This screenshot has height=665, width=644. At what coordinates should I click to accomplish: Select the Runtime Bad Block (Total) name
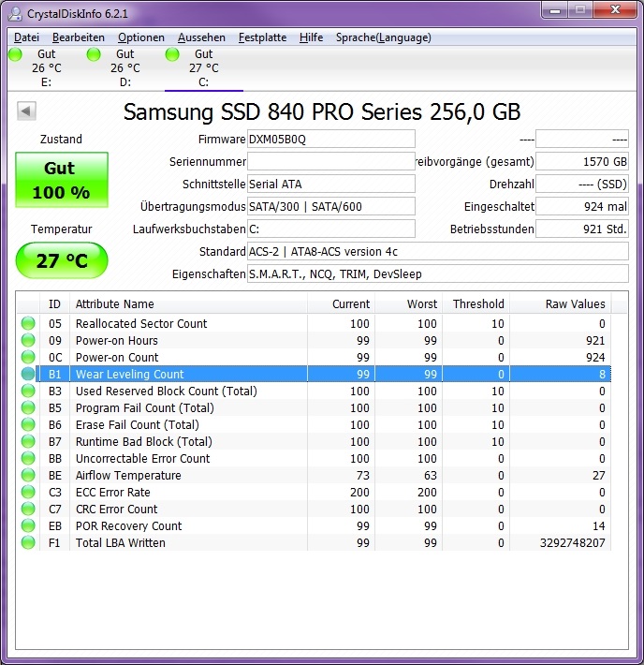[144, 441]
